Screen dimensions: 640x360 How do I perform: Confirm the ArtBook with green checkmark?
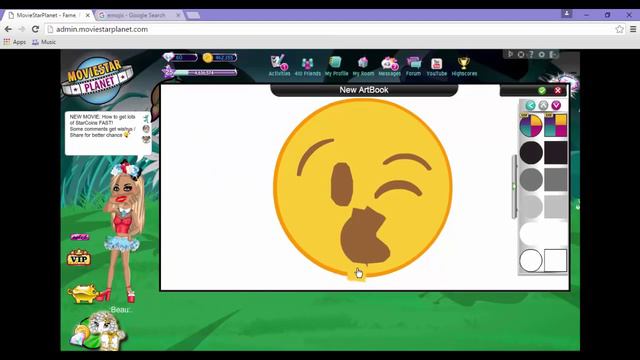pos(542,91)
